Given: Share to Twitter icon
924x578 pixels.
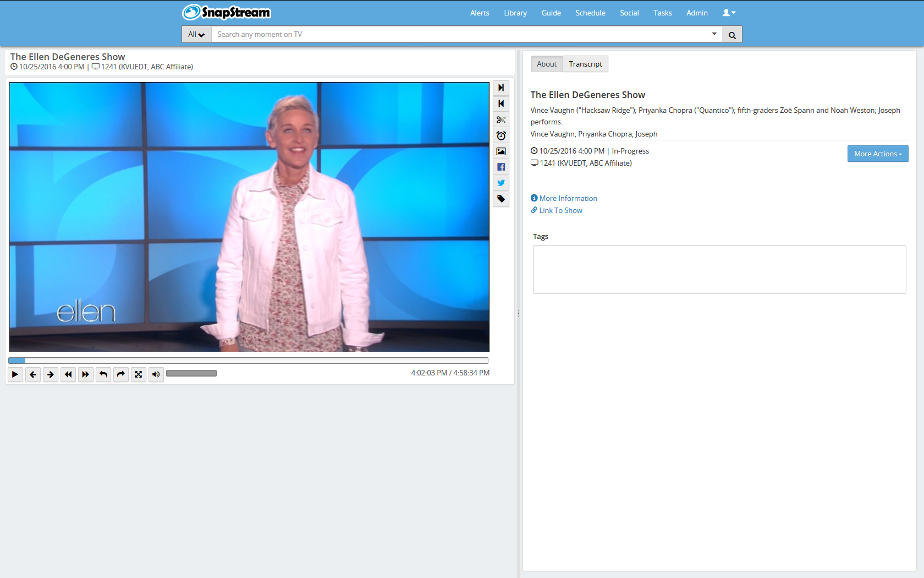Looking at the screenshot, I should coord(501,183).
